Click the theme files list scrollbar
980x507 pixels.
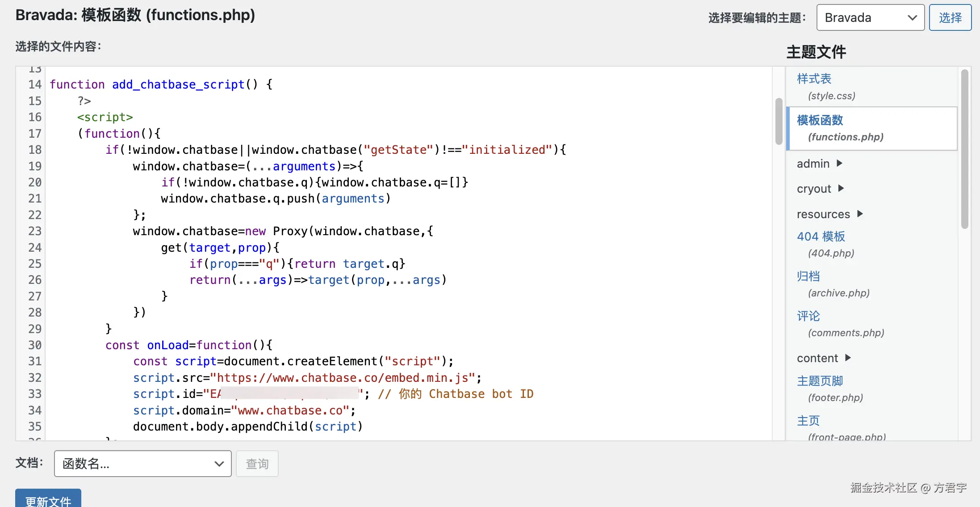coord(964,148)
